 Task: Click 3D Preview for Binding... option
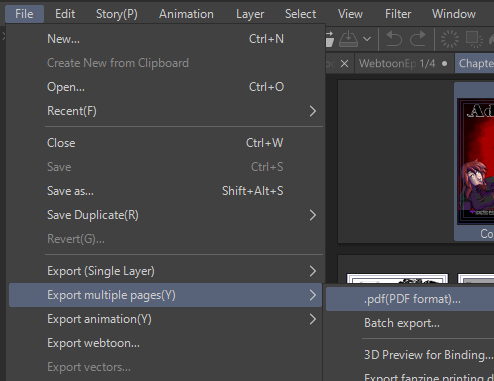coord(428,355)
